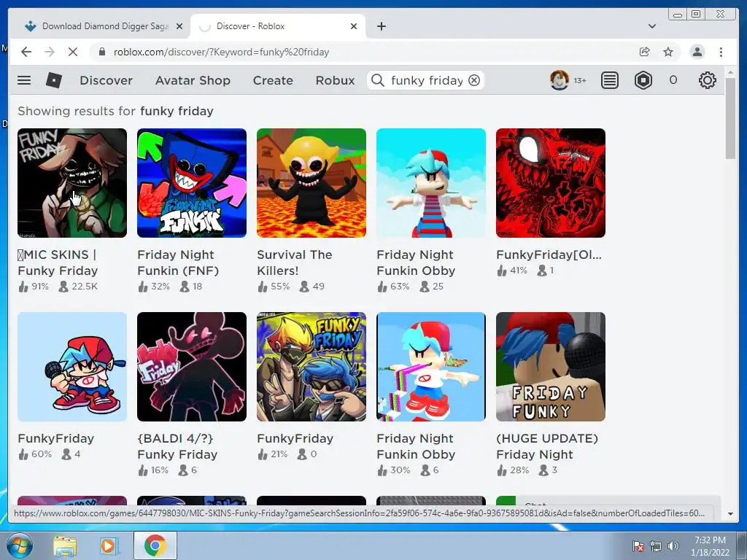Image resolution: width=747 pixels, height=560 pixels.
Task: Click the Robux hexagon icon
Action: click(x=643, y=80)
